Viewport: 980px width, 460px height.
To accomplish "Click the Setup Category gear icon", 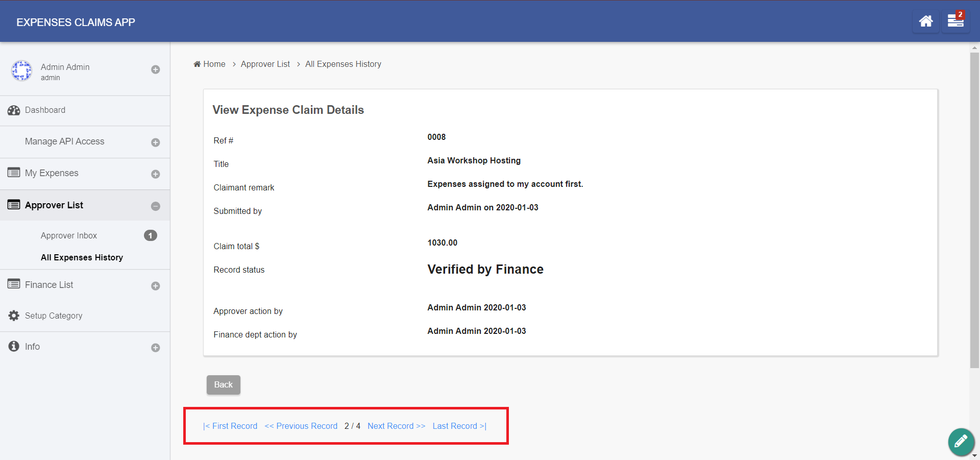I will [x=14, y=316].
